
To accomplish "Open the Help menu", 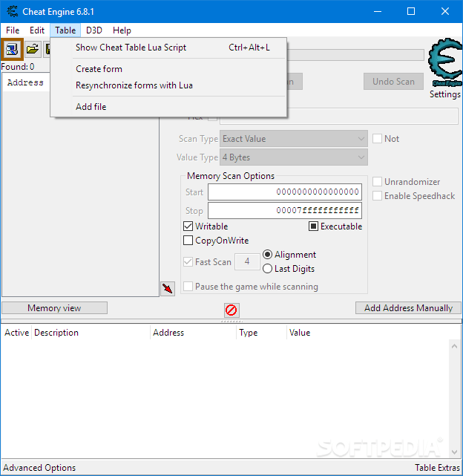I will 122,30.
